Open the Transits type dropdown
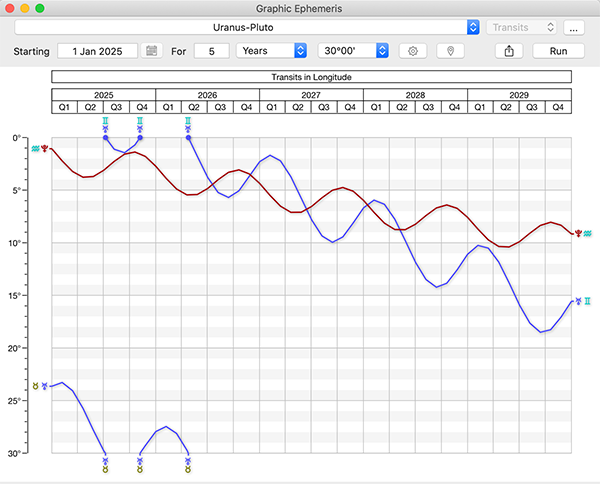 pyautogui.click(x=521, y=28)
